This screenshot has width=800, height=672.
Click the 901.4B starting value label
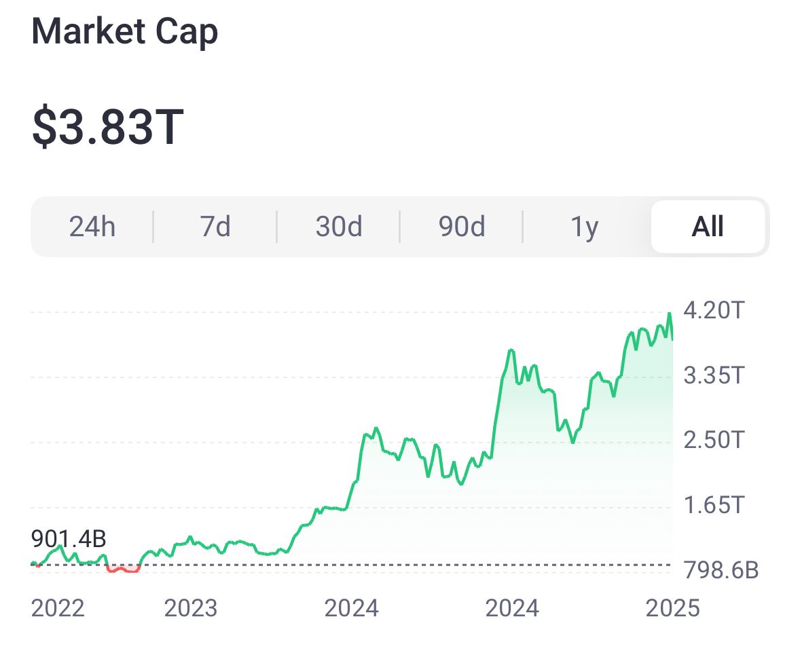[x=69, y=540]
